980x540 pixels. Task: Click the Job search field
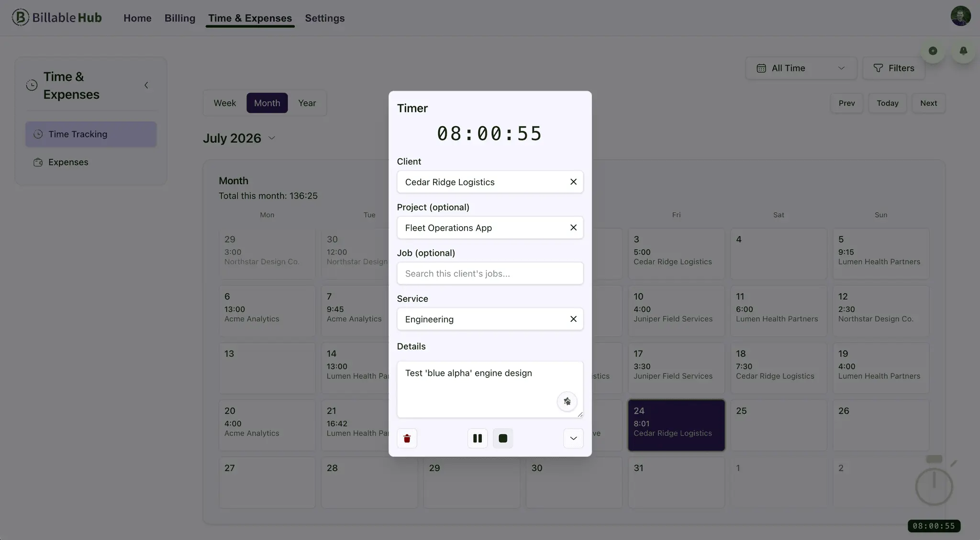tap(490, 274)
